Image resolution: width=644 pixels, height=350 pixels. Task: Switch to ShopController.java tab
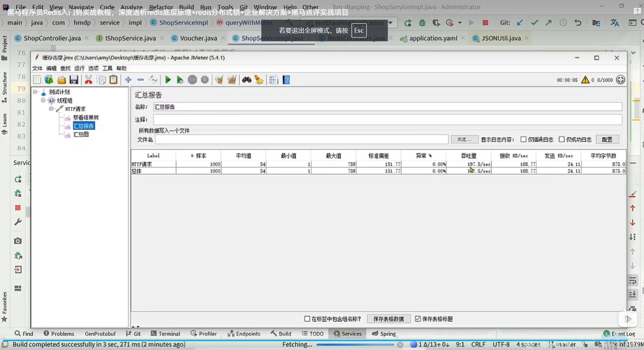point(52,38)
